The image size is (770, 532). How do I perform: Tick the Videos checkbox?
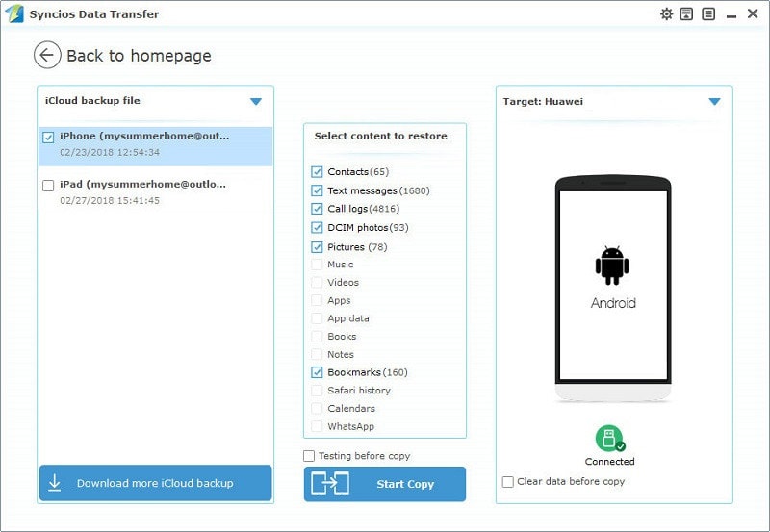tap(317, 282)
